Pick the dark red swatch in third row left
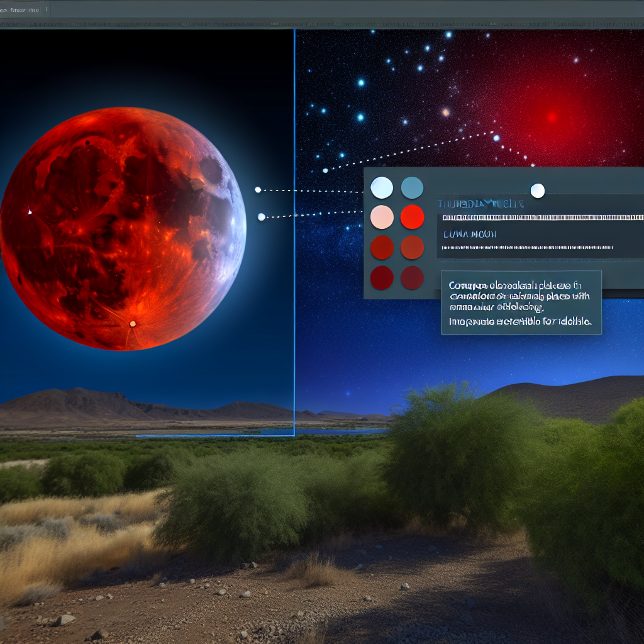 coord(382,247)
